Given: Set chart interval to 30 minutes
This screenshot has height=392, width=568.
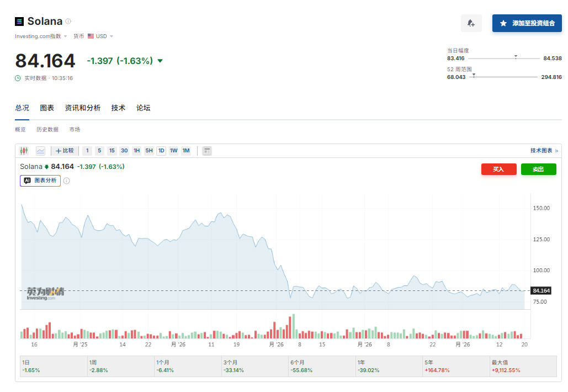Looking at the screenshot, I should (x=124, y=151).
